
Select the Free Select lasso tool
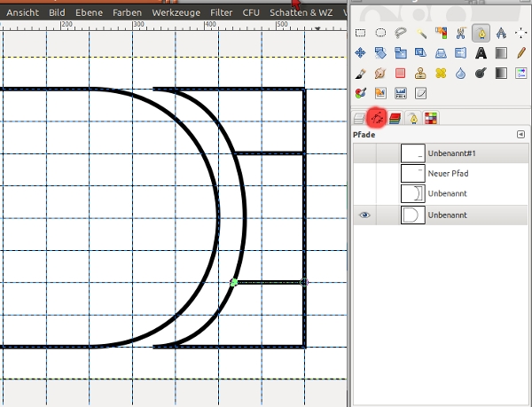coord(401,33)
